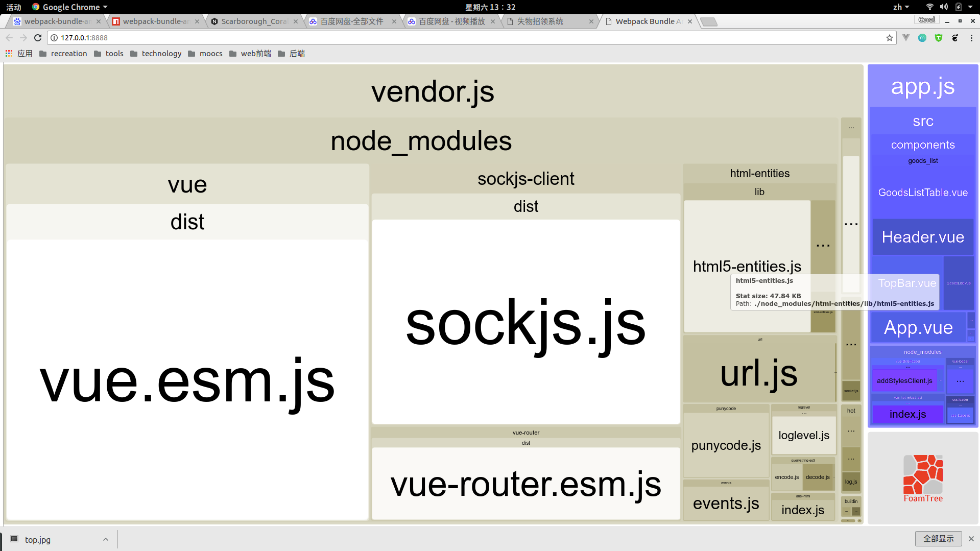Open the Vue devtools extension icon
The height and width of the screenshot is (551, 980).
click(906, 38)
